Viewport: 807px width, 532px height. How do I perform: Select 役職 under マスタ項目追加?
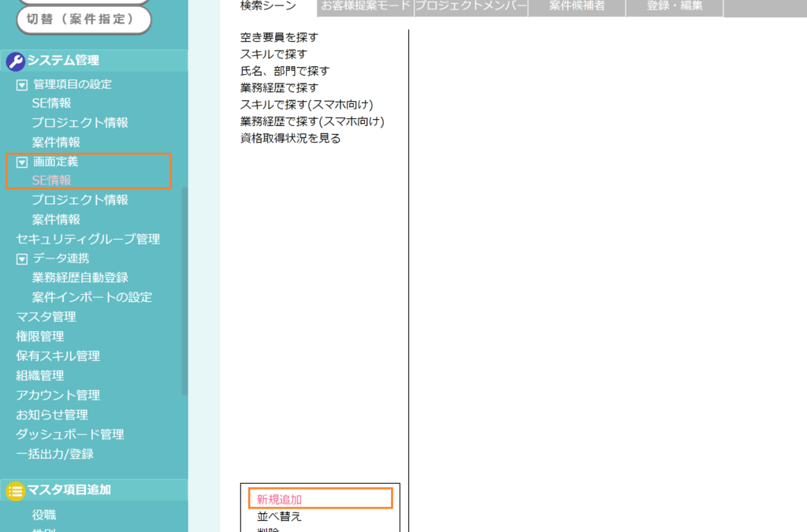click(x=44, y=515)
